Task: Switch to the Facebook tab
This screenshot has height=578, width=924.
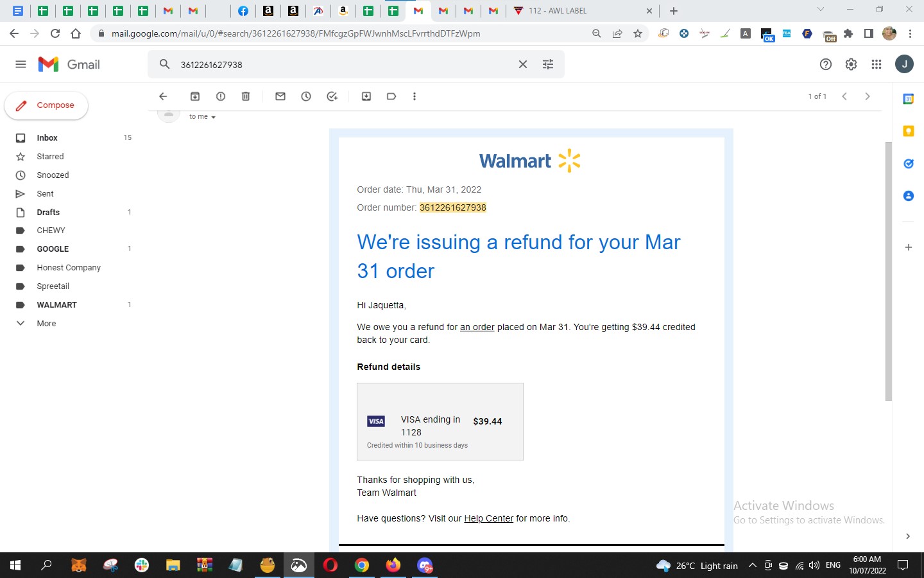Action: click(x=243, y=11)
